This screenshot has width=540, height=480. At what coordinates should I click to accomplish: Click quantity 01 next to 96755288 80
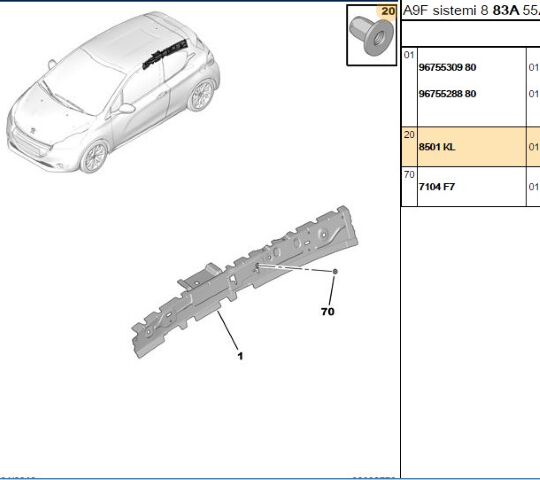click(533, 94)
